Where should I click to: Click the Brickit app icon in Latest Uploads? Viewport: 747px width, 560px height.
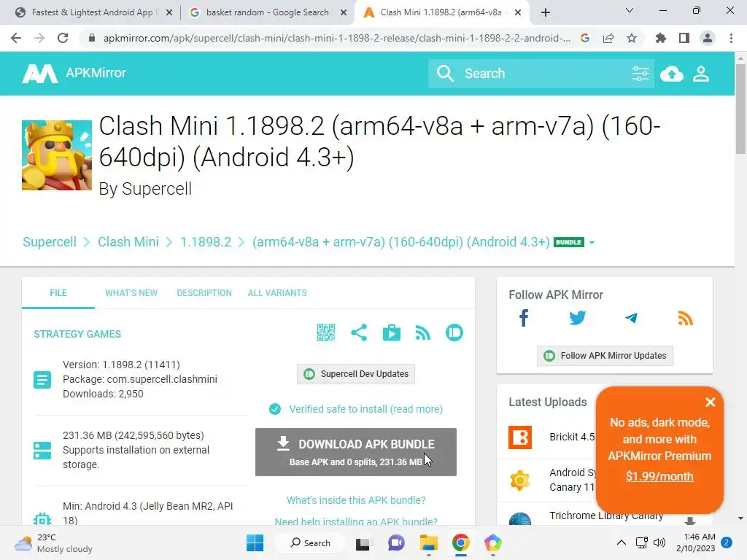click(519, 437)
